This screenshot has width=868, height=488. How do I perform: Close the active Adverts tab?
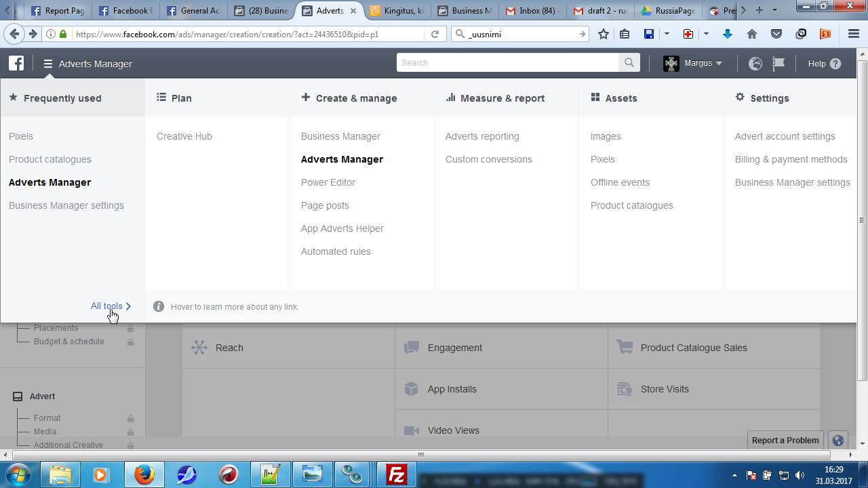point(353,11)
